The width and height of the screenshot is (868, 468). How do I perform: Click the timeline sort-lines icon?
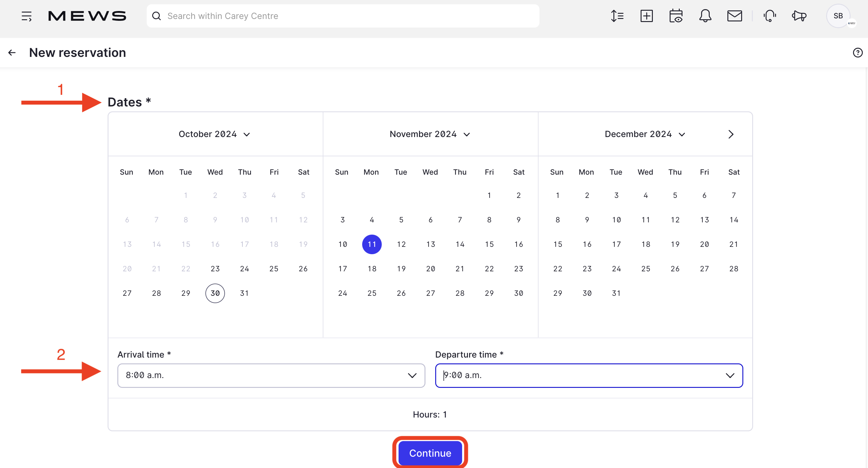(x=617, y=16)
